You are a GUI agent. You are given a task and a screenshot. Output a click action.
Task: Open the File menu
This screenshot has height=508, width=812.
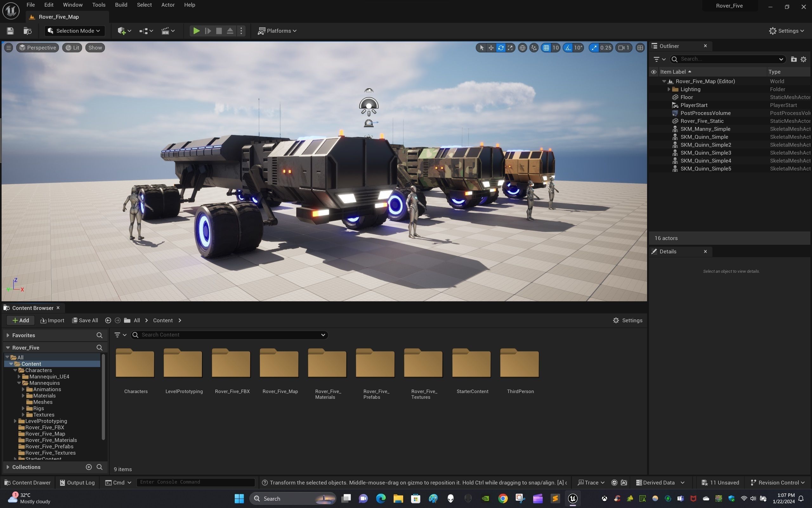(x=30, y=5)
